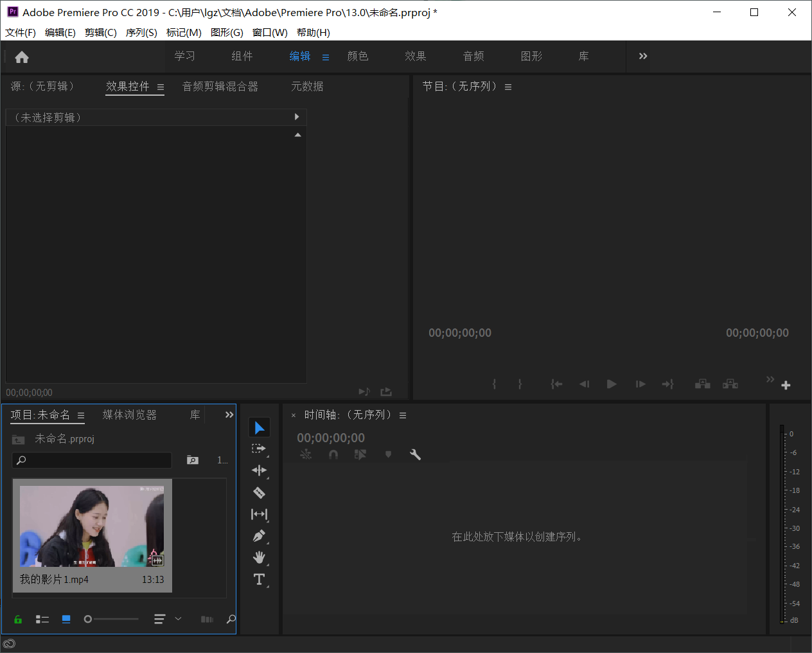Select the Razor tool
This screenshot has width=812, height=653.
click(260, 492)
